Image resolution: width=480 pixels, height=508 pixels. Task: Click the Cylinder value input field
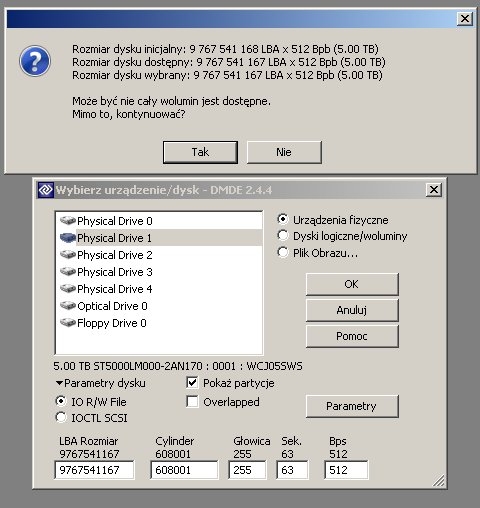click(x=184, y=470)
